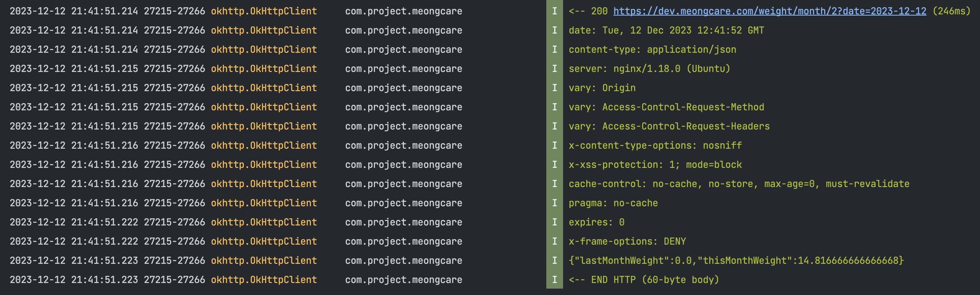Viewport: 980px width, 295px height.
Task: Click the END HTTP (60-byte body) message
Action: pos(644,280)
